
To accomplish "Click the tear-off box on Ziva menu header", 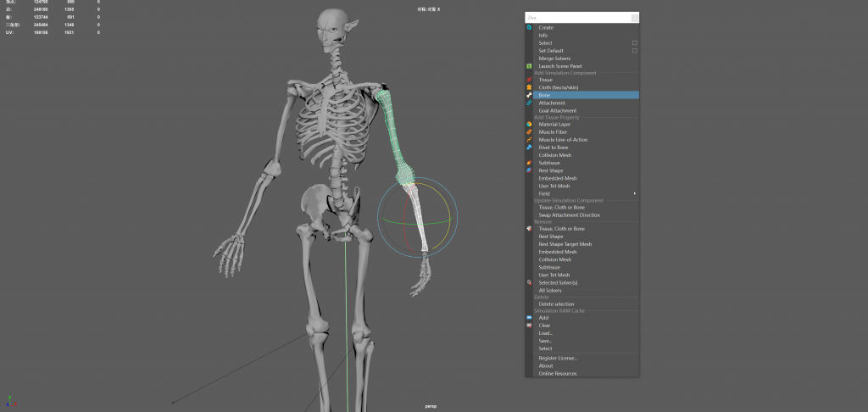I will 634,17.
